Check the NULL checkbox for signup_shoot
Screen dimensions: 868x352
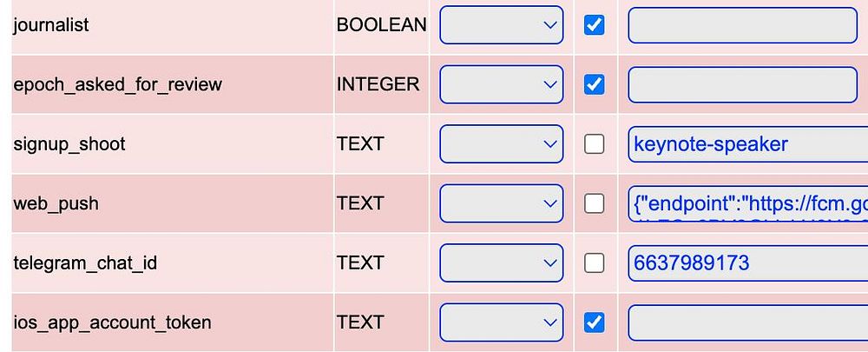pyautogui.click(x=595, y=144)
